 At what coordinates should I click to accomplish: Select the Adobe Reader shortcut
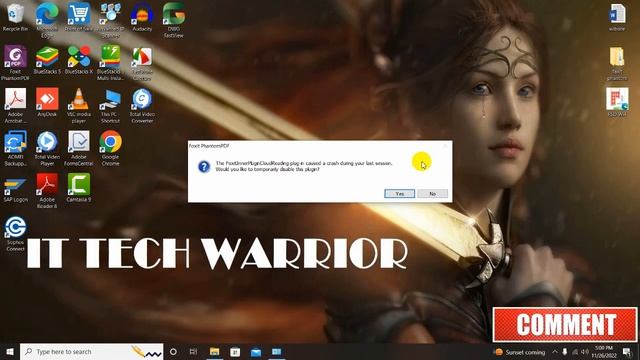point(47,191)
